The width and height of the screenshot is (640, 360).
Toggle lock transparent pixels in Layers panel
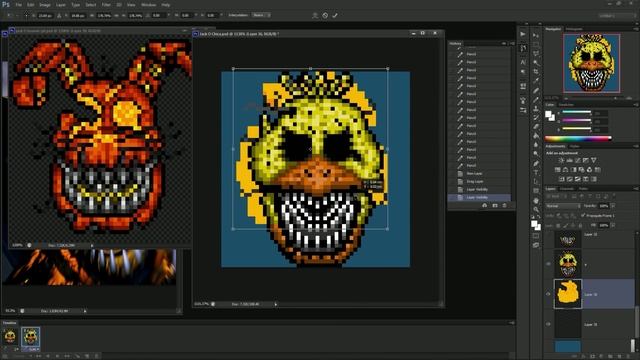tap(558, 225)
